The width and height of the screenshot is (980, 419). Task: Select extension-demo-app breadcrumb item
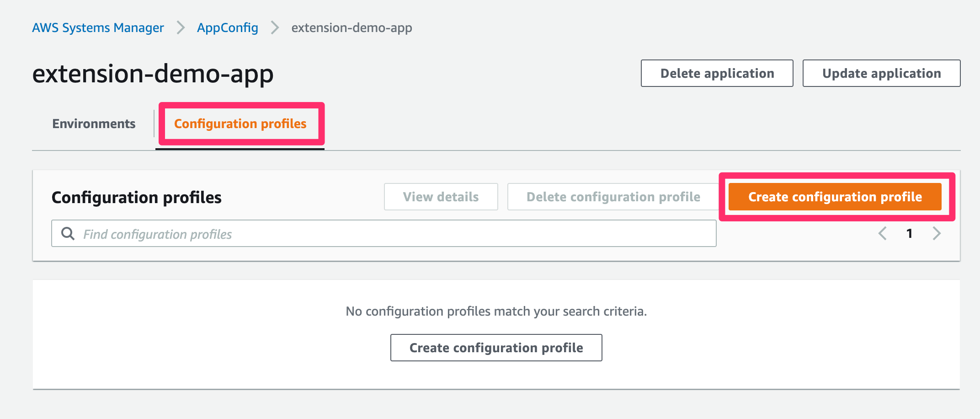click(x=352, y=28)
